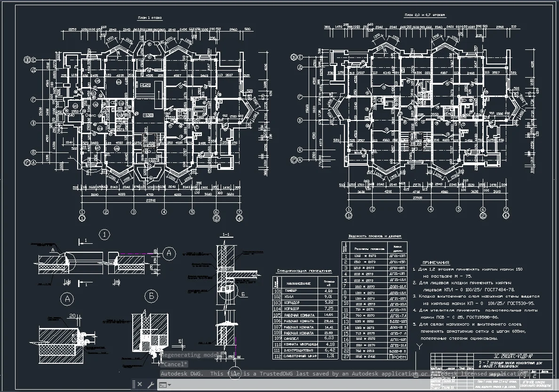559x392 pixels.
Task: Click the Autodesk DWG TrustedDWG message line
Action: point(343,374)
